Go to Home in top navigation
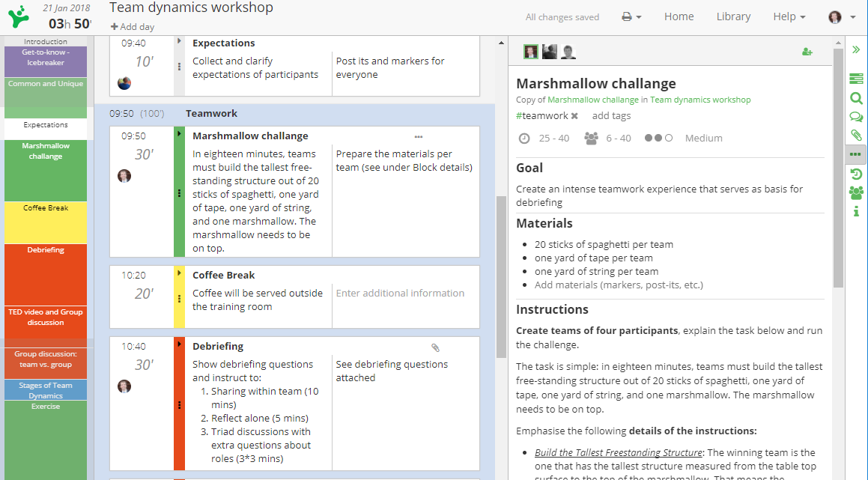The width and height of the screenshot is (868, 480). point(679,16)
